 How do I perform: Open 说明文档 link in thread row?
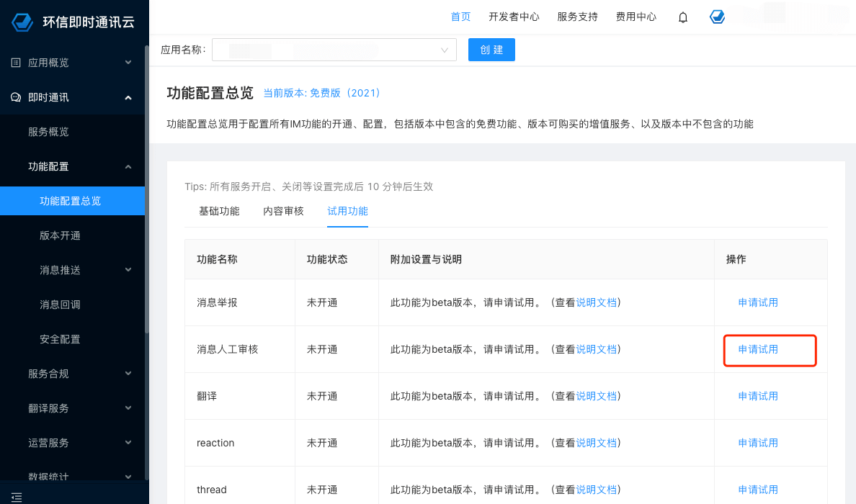596,490
